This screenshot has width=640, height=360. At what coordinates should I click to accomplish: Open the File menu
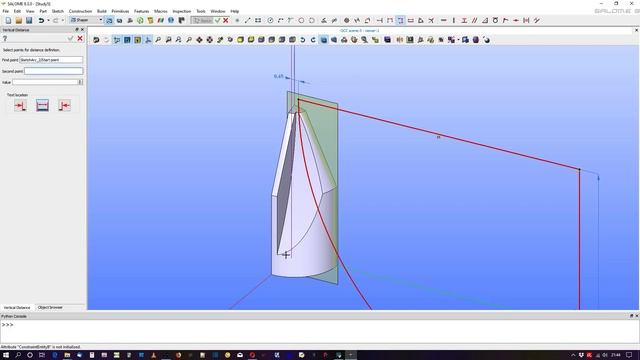click(6, 11)
